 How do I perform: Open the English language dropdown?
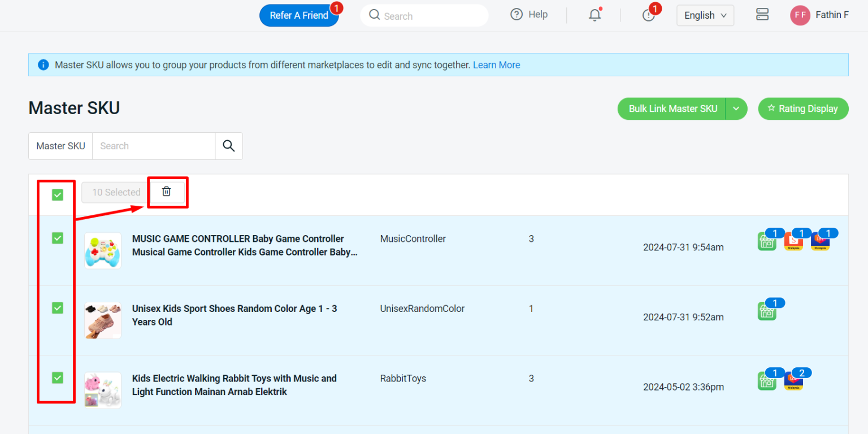[705, 15]
